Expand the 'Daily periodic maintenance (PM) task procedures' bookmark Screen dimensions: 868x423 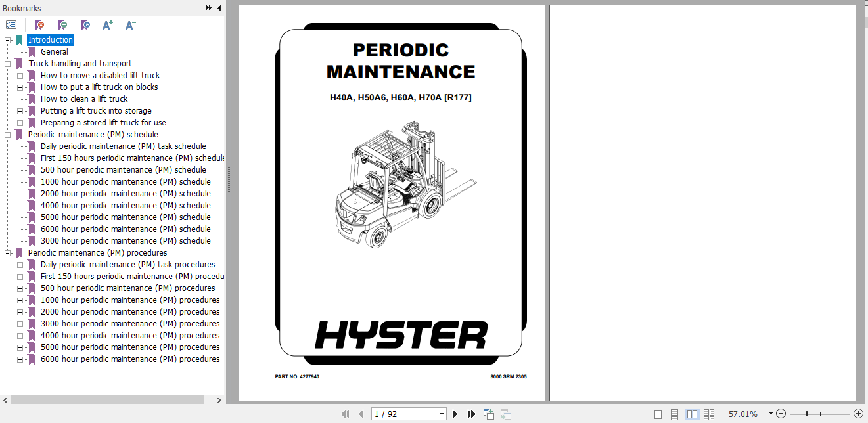pyautogui.click(x=20, y=264)
